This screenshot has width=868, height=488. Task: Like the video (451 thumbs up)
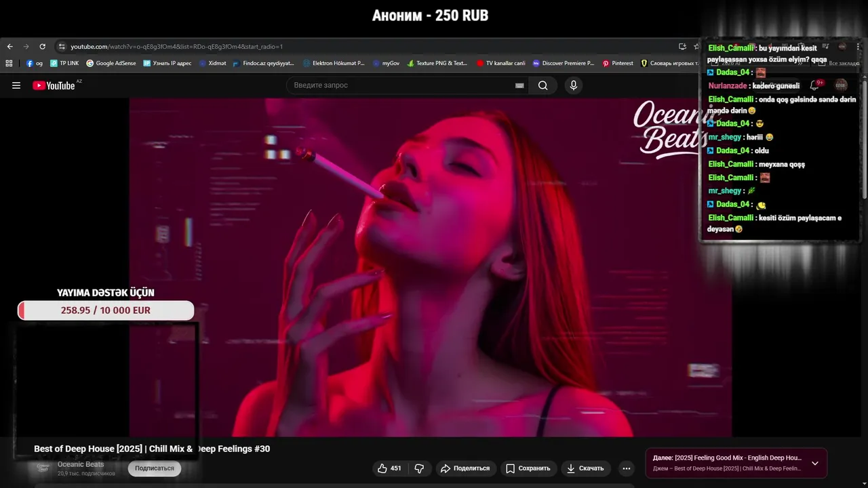click(x=389, y=468)
